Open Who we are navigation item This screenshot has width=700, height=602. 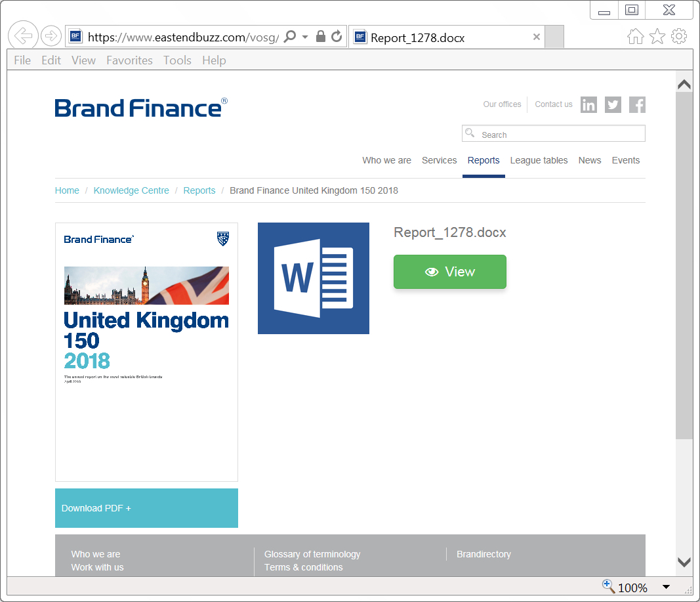[x=386, y=160]
